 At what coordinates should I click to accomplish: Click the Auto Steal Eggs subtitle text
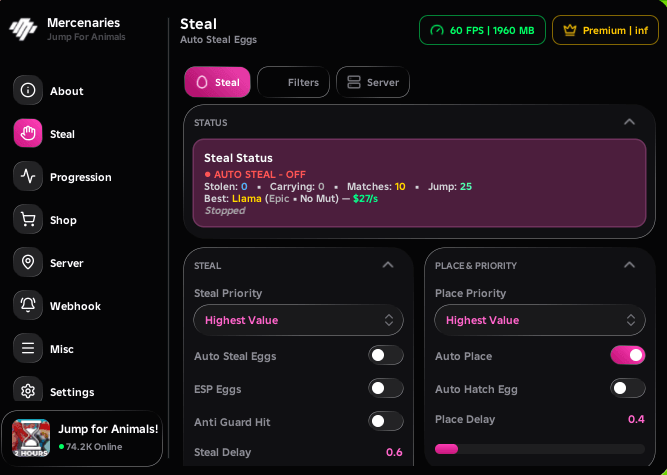(219, 40)
